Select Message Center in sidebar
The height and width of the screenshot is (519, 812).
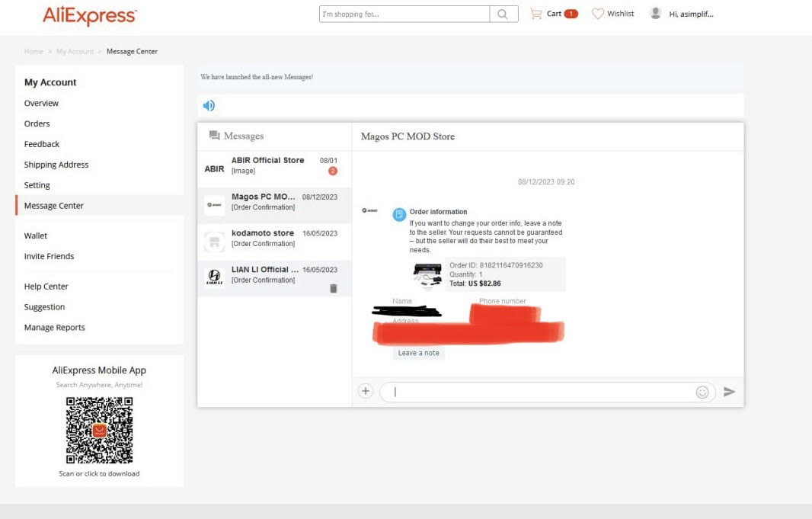coord(54,206)
